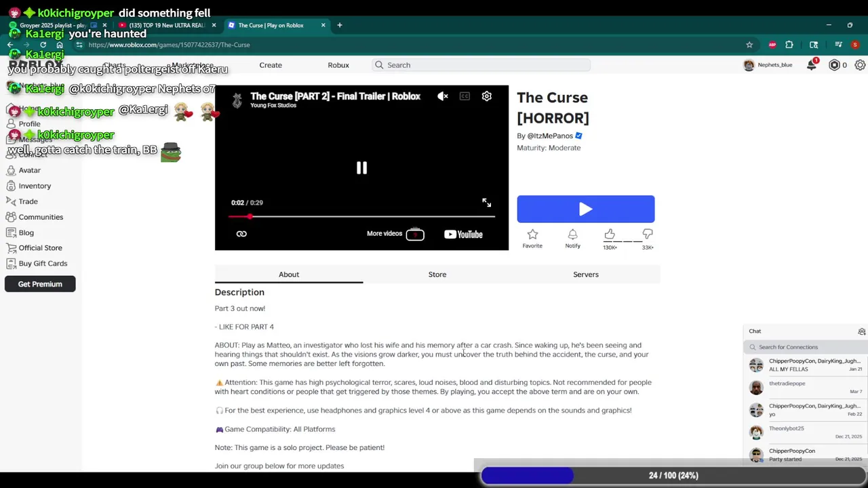This screenshot has width=868, height=488.
Task: Click the trailer title in the player
Action: tap(335, 96)
